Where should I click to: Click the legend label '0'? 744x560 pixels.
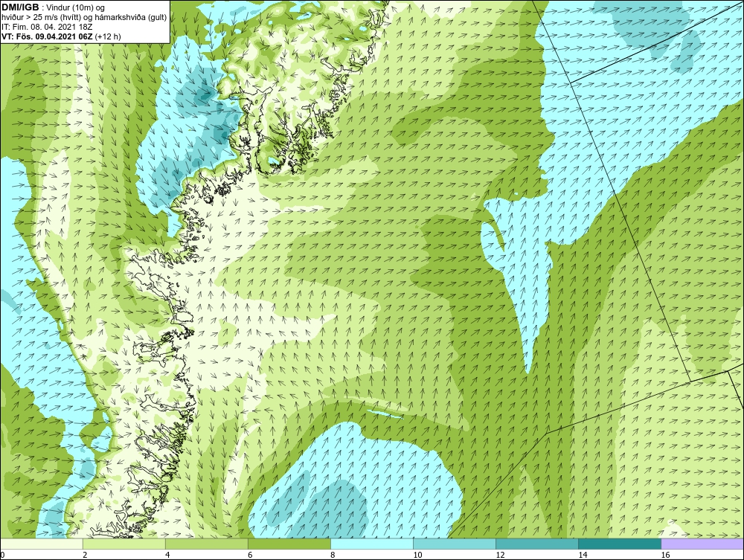point(2,555)
